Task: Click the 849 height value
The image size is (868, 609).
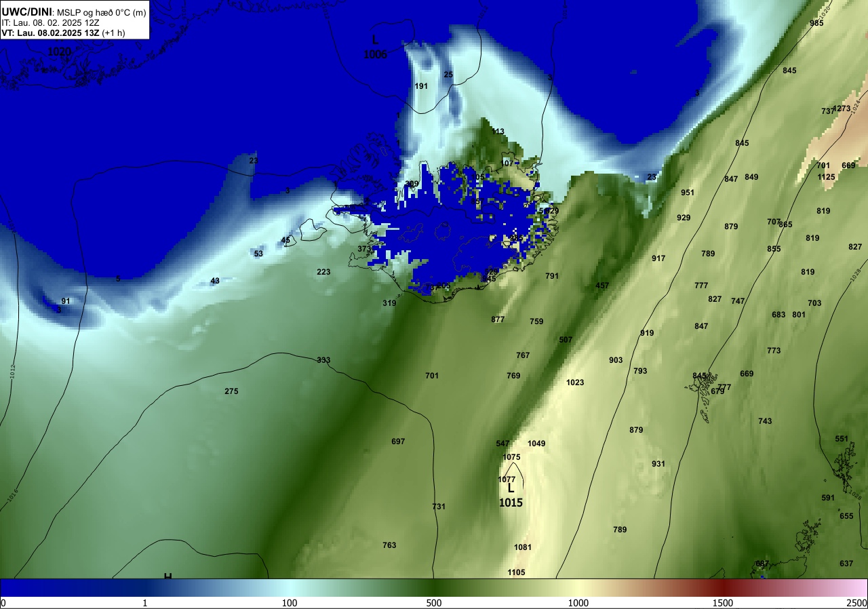Action: [x=751, y=177]
